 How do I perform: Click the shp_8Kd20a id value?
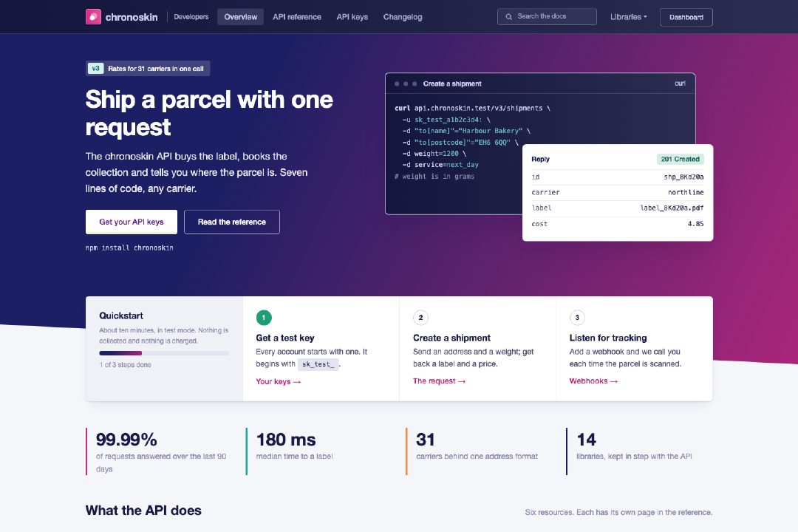[x=683, y=177]
